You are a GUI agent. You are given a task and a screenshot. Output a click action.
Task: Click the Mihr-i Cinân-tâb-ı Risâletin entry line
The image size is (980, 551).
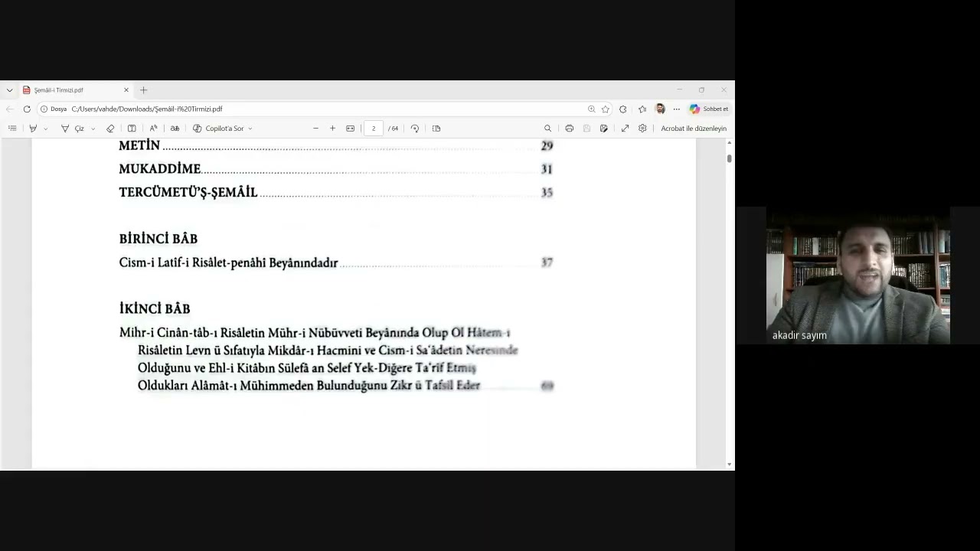(x=315, y=333)
